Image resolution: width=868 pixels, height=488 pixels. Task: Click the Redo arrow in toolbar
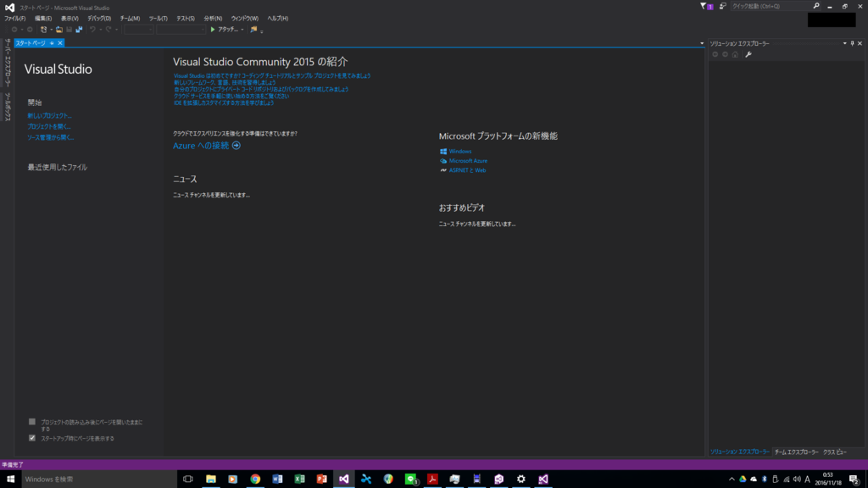click(108, 30)
